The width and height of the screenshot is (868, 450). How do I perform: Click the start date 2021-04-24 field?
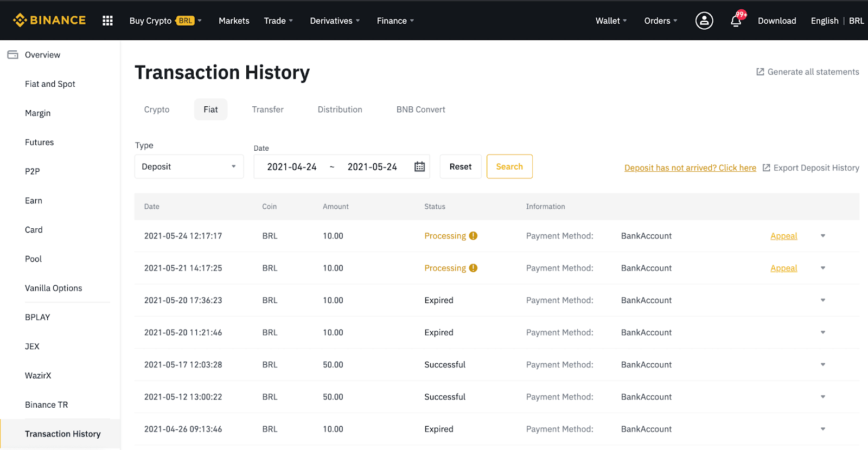pos(292,166)
